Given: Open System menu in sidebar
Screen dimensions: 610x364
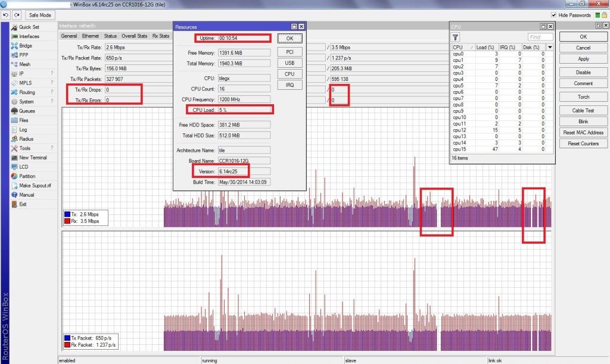Looking at the screenshot, I should coord(26,102).
